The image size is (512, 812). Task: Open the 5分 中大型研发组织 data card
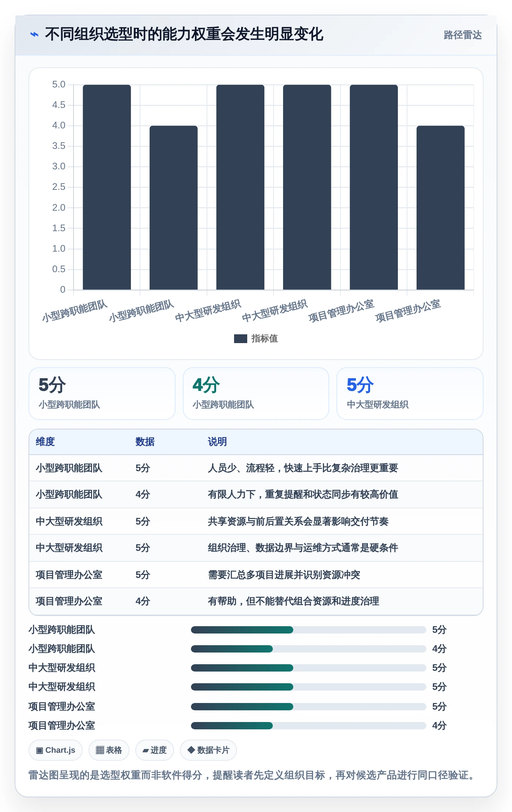click(410, 394)
